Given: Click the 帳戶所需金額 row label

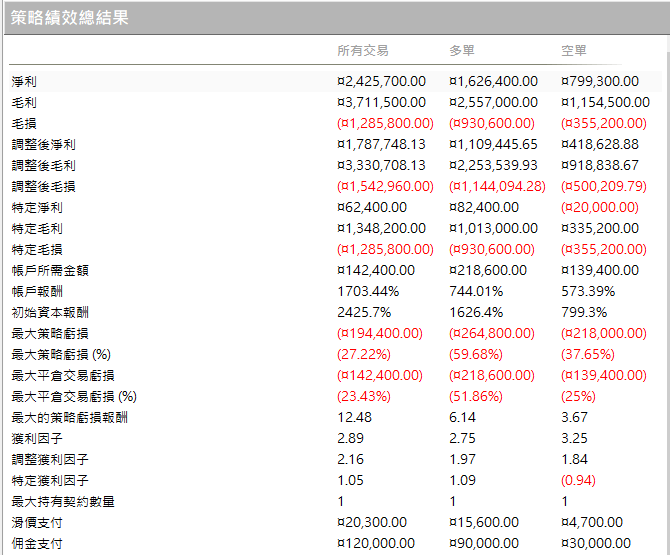Looking at the screenshot, I should [50, 270].
